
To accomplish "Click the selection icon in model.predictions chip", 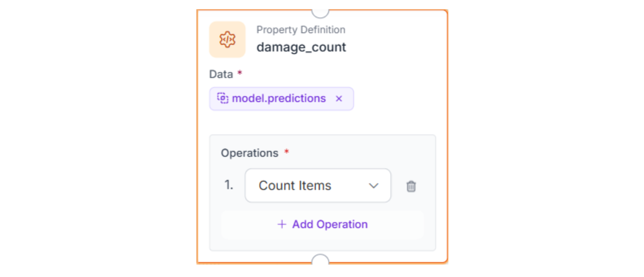I will pyautogui.click(x=223, y=98).
